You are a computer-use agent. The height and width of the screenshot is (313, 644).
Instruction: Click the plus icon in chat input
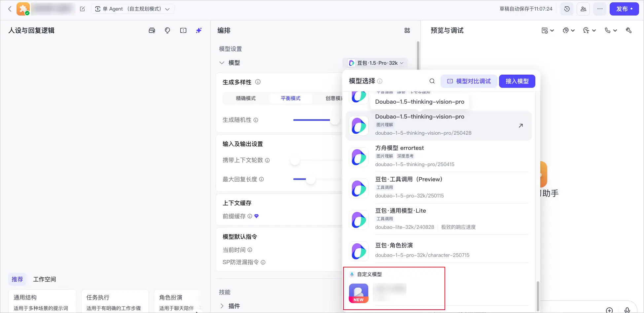point(610,310)
